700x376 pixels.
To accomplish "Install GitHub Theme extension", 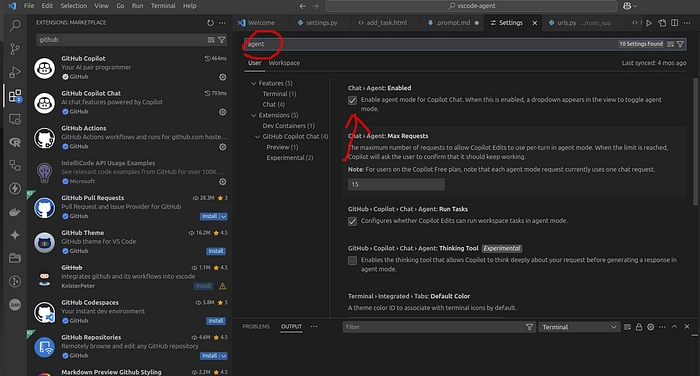I will point(216,251).
